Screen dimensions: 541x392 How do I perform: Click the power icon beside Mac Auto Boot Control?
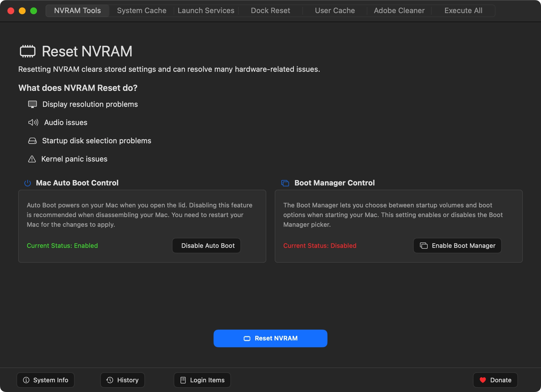coord(28,183)
